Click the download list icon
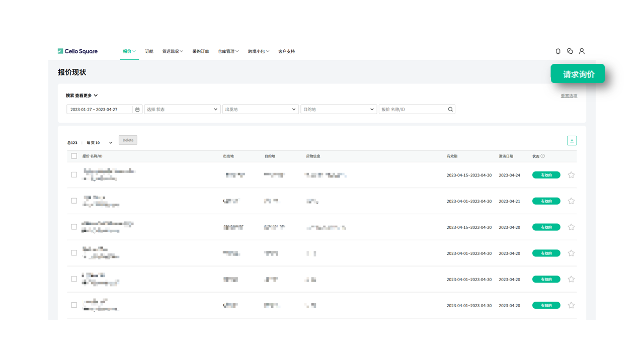This screenshot has height=362, width=644. [572, 141]
